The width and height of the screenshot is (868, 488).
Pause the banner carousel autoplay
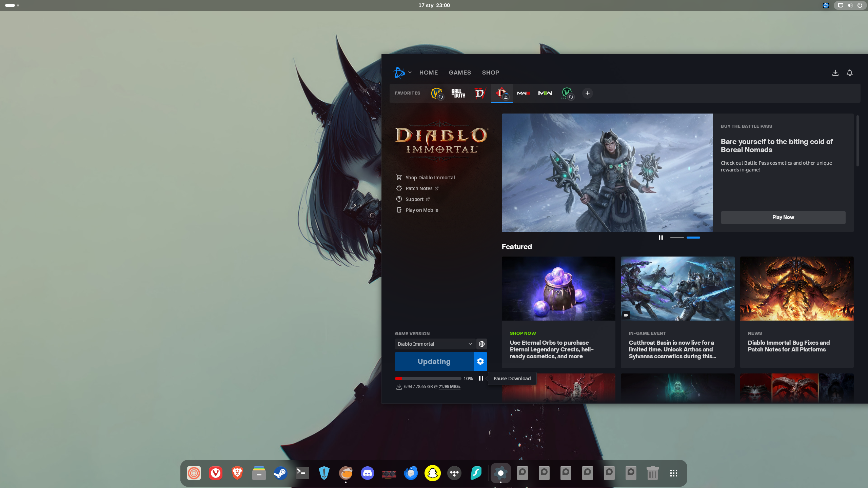pyautogui.click(x=660, y=238)
